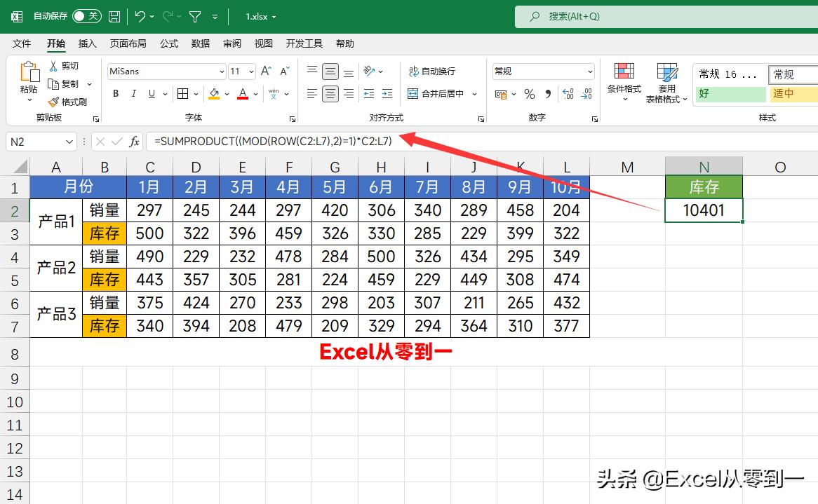This screenshot has height=504, width=818.
Task: Increase decimal places in the Number group
Action: (x=567, y=94)
